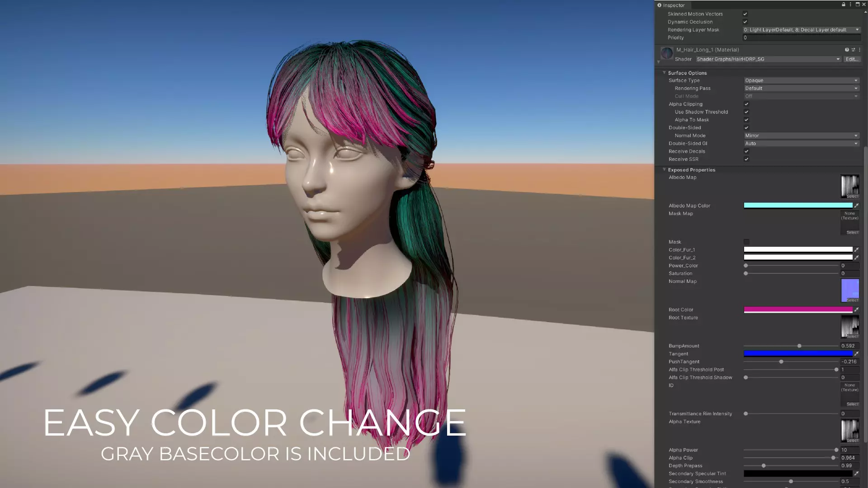Pick Albedo Map Color with the eyedropper
The height and width of the screenshot is (488, 868).
[x=856, y=206]
